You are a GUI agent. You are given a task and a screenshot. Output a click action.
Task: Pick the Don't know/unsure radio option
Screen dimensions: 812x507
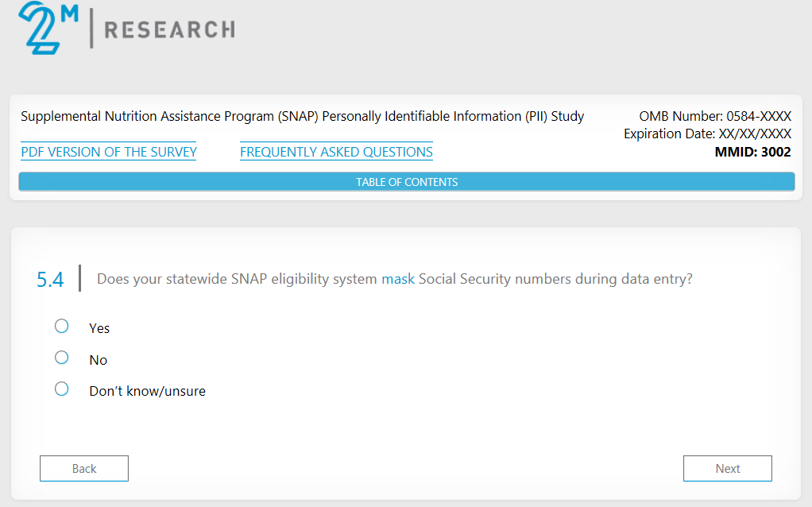coord(62,389)
